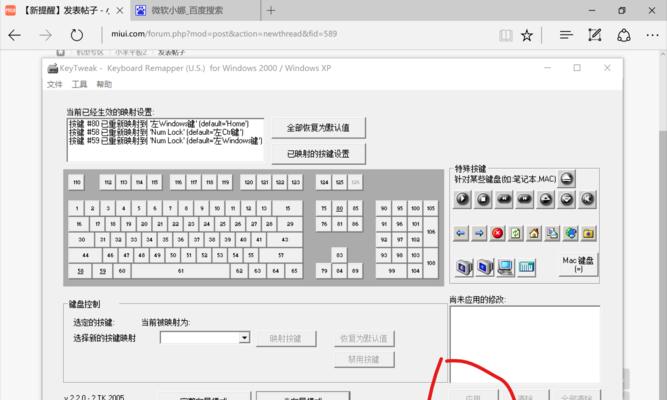
Task: Click the 禁用按键 button
Action: point(364,359)
